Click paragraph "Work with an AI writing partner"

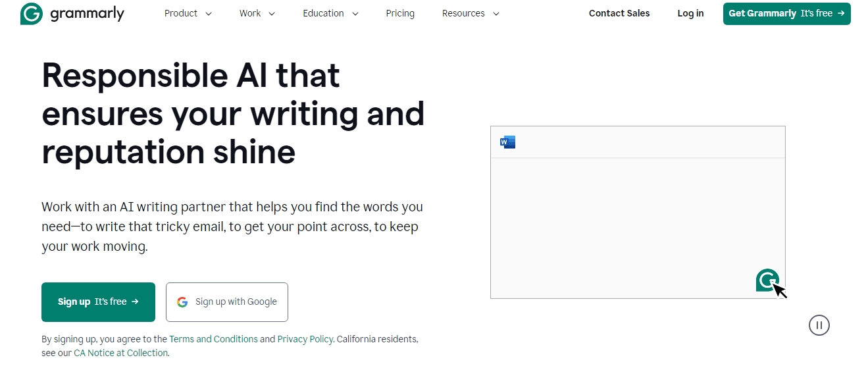click(232, 226)
